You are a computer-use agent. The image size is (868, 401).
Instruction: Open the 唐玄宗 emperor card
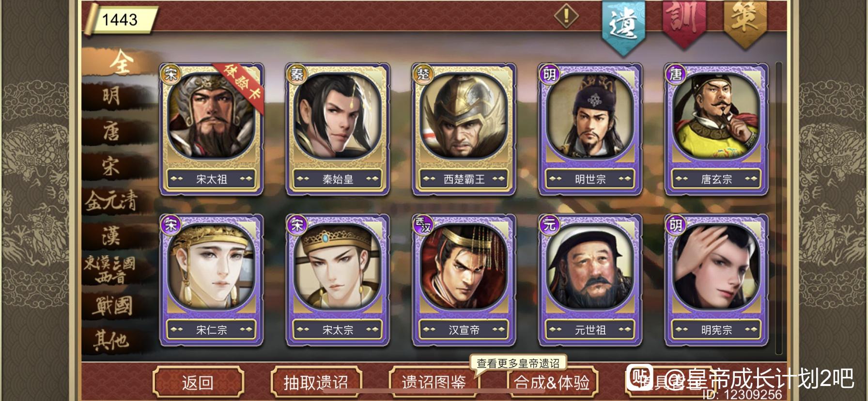[717, 129]
